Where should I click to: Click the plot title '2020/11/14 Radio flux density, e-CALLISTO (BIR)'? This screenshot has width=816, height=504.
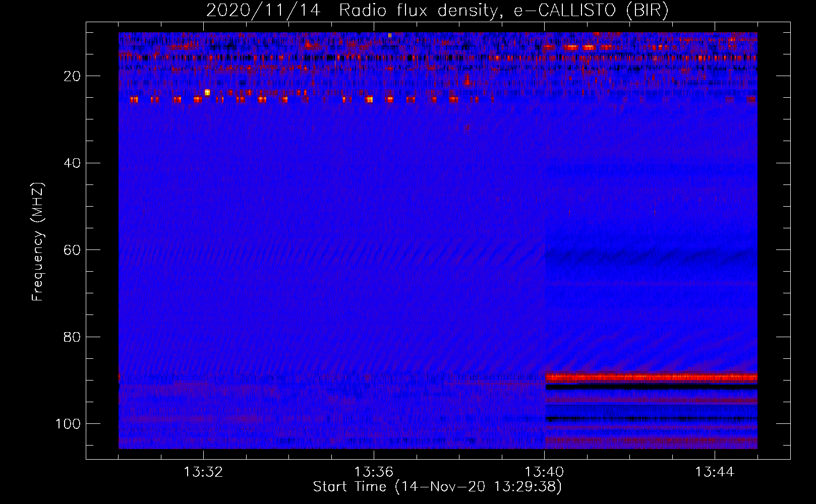[437, 10]
